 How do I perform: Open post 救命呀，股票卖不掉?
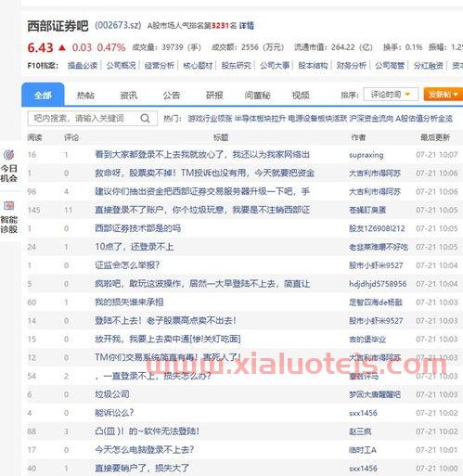204,173
